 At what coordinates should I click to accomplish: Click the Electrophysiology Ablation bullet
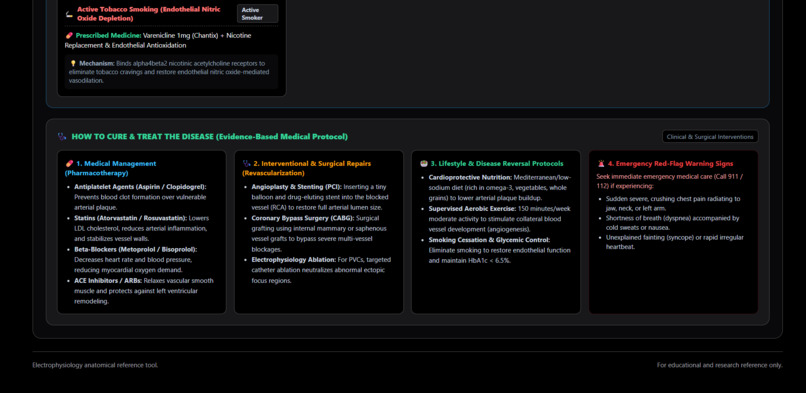[x=321, y=270]
